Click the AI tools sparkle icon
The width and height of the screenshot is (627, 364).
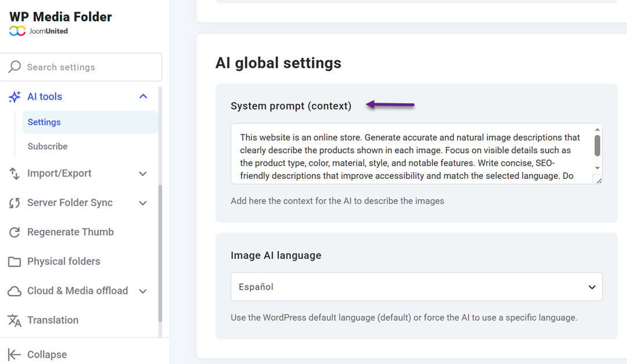(x=15, y=97)
